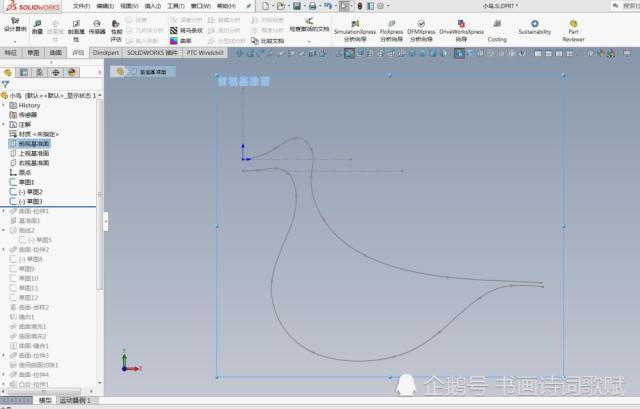The width and height of the screenshot is (640, 409).
Task: Open the DimXpertManager crosshair tab icon
Action: tap(56, 72)
